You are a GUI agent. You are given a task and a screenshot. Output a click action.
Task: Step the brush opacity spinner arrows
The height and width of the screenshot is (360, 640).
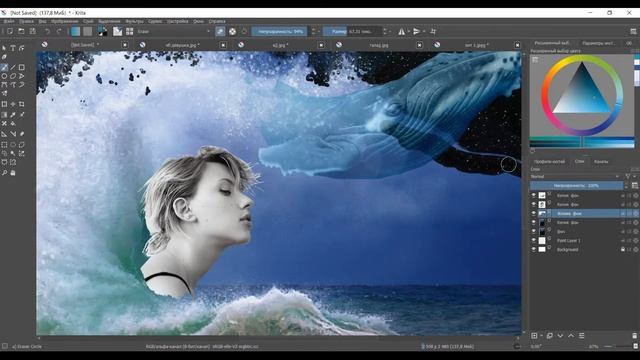(x=313, y=31)
